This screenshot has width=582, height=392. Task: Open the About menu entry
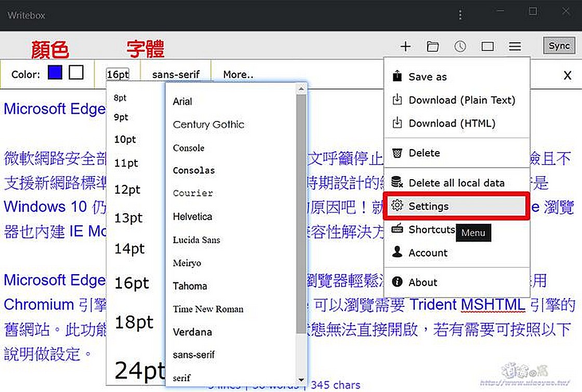(x=457, y=282)
